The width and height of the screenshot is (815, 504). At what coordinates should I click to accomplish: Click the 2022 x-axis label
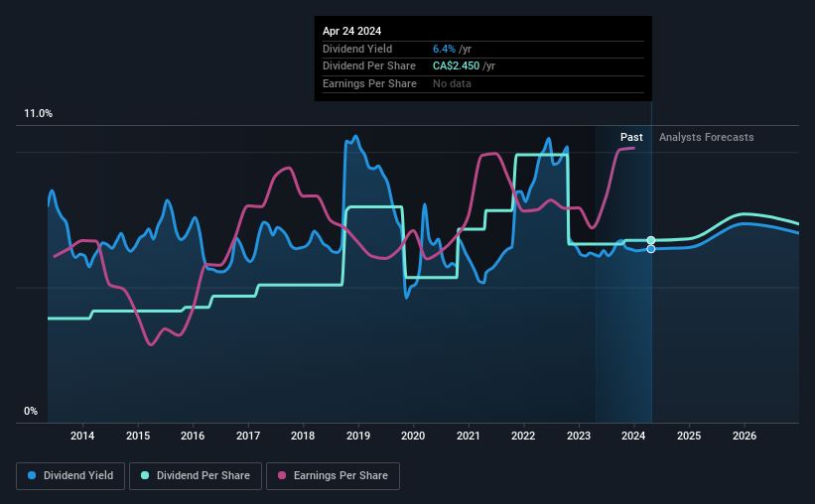(523, 436)
